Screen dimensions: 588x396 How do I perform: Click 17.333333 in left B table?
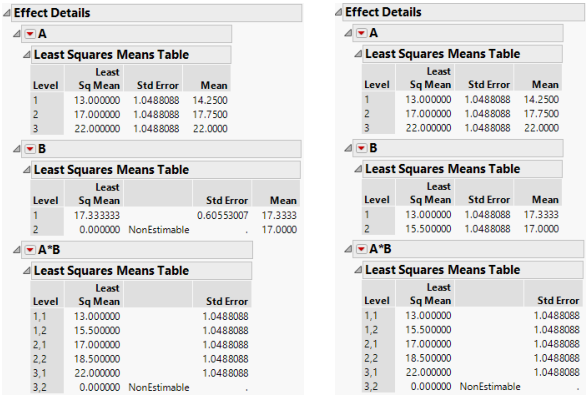[97, 216]
